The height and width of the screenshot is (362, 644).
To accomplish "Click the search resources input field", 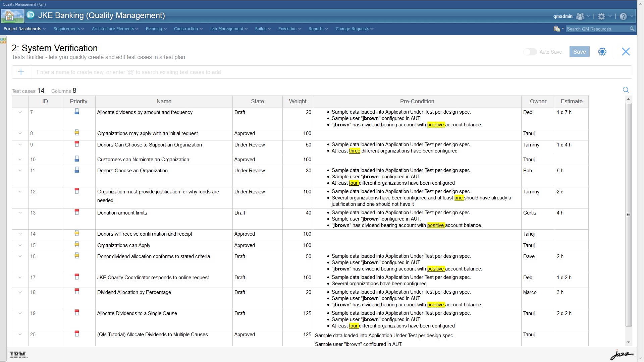I will (x=598, y=29).
